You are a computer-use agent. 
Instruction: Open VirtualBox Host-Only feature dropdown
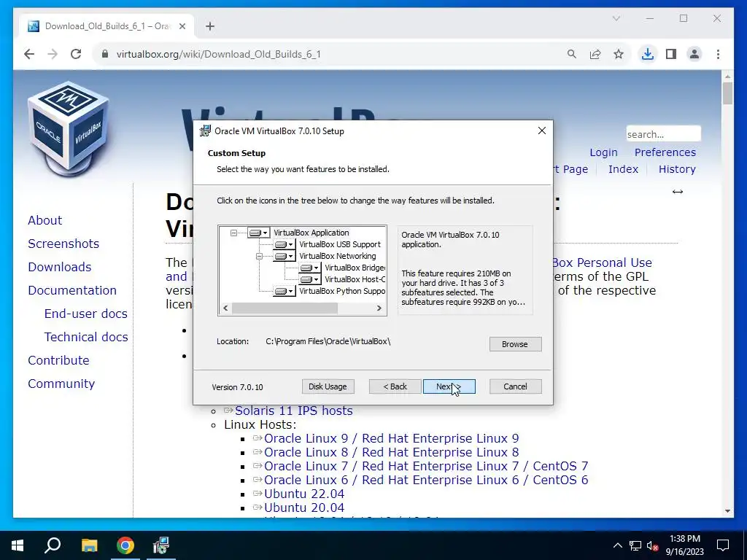tap(309, 279)
